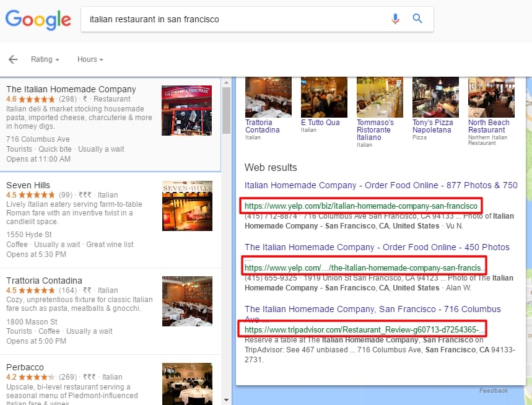
Task: Click the blue search magnifier icon
Action: (x=417, y=19)
